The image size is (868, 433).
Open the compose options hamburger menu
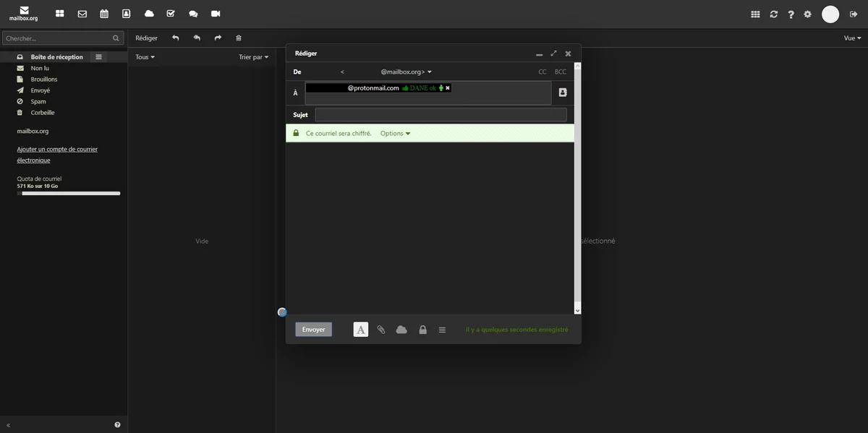tap(442, 330)
